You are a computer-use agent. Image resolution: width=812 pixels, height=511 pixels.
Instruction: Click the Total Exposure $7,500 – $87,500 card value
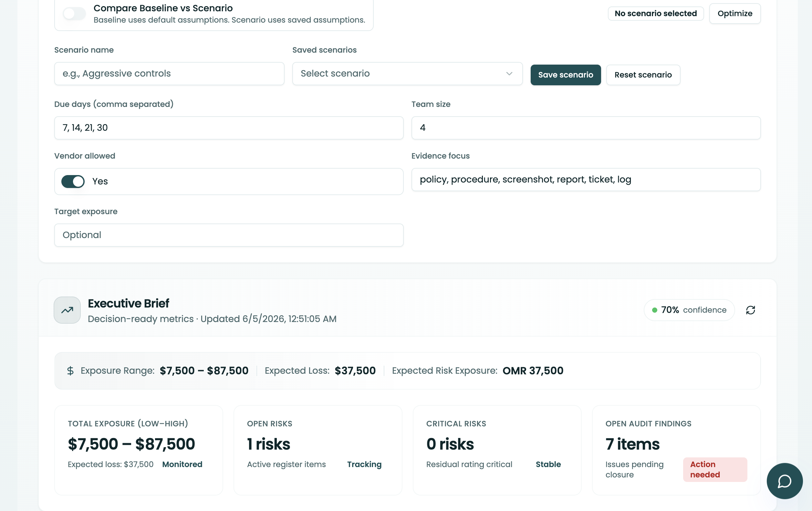click(x=131, y=444)
